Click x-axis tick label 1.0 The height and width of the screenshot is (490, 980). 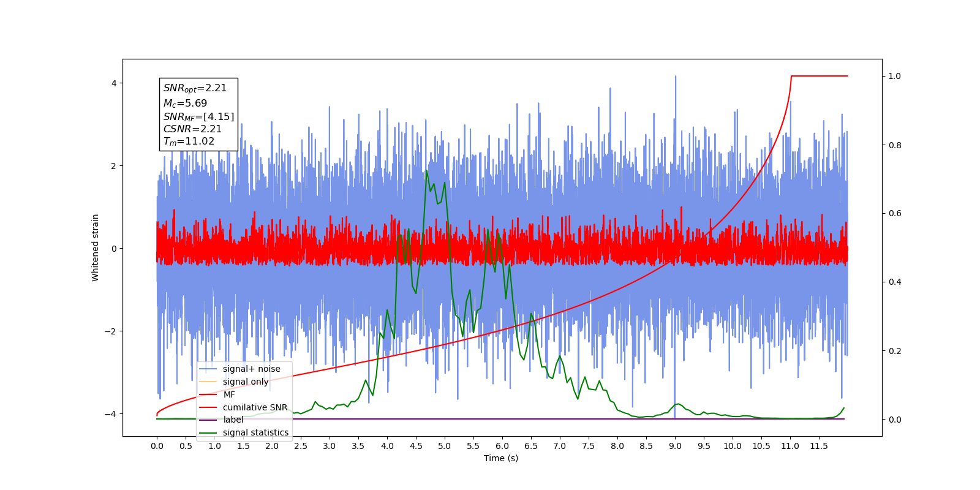tap(214, 446)
